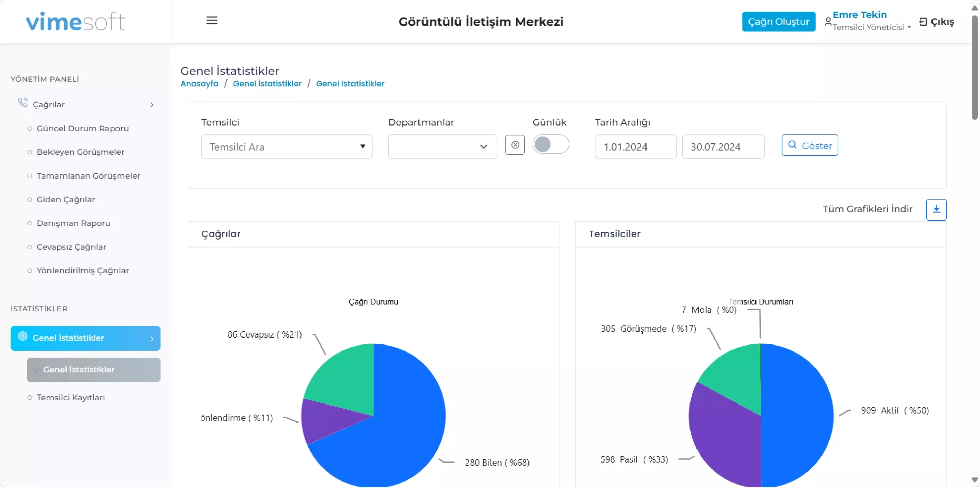Click the Göster button
This screenshot has height=490, width=980.
tap(810, 145)
